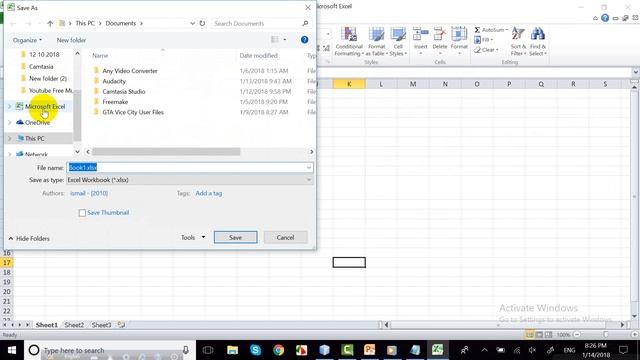Select the Camtasia Studio folder
This screenshot has width=640, height=360.
tap(124, 91)
